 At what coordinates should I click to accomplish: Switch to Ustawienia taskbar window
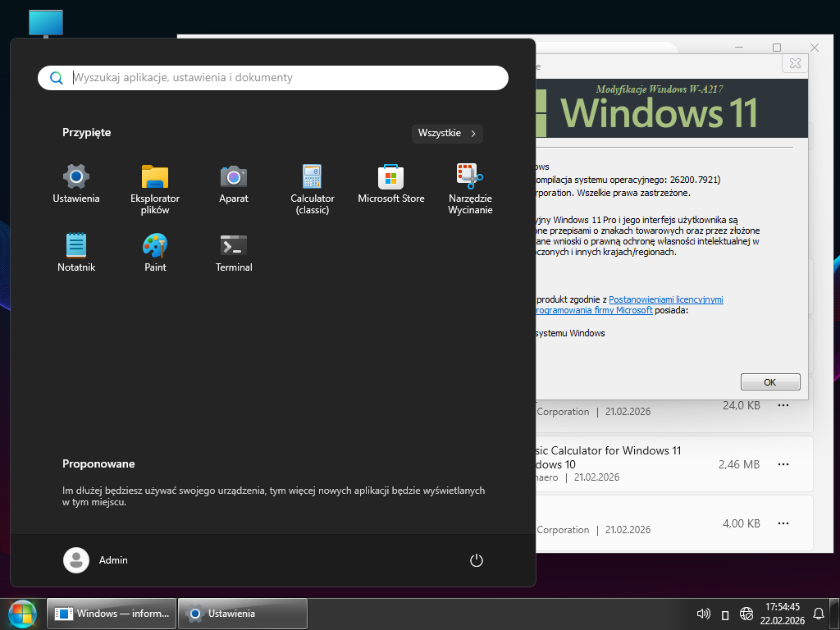243,614
